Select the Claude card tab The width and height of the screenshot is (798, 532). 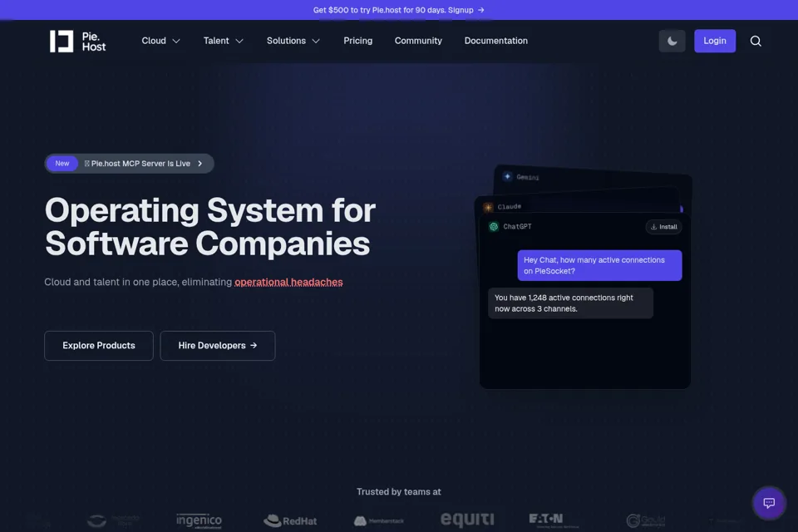click(x=509, y=207)
